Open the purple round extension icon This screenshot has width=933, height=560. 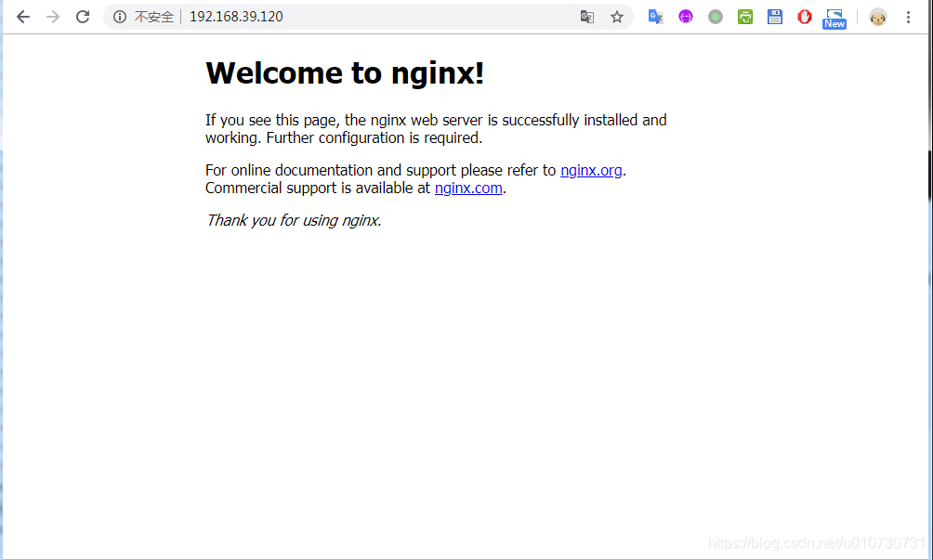click(686, 17)
